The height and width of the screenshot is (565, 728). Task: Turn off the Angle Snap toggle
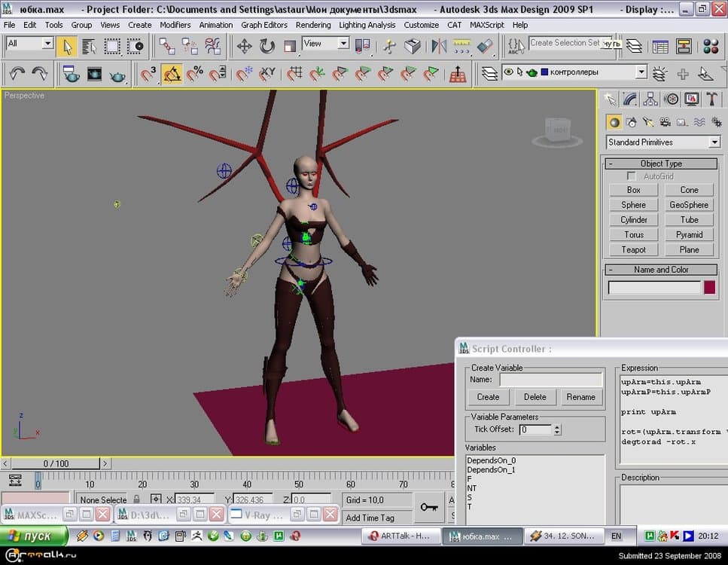point(172,73)
